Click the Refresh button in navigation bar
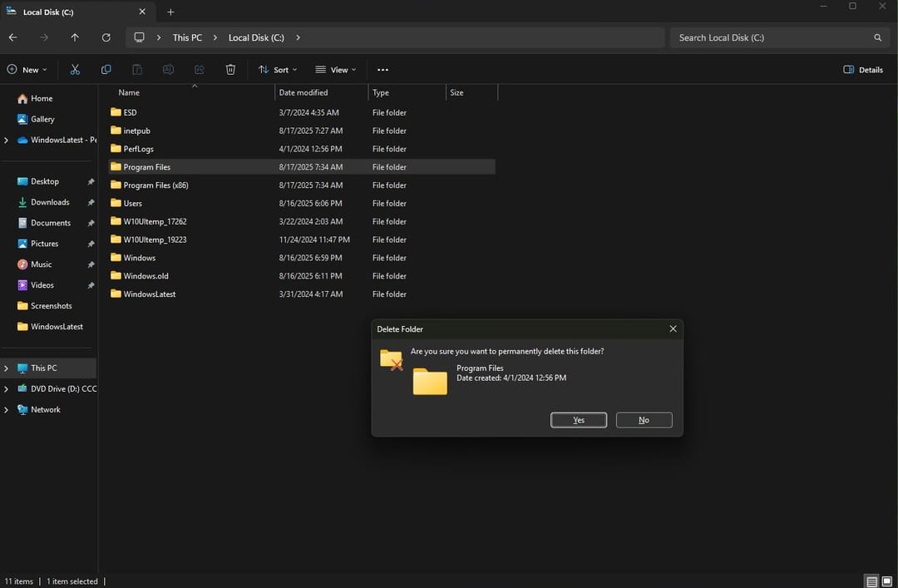Image resolution: width=898 pixels, height=588 pixels. [106, 37]
